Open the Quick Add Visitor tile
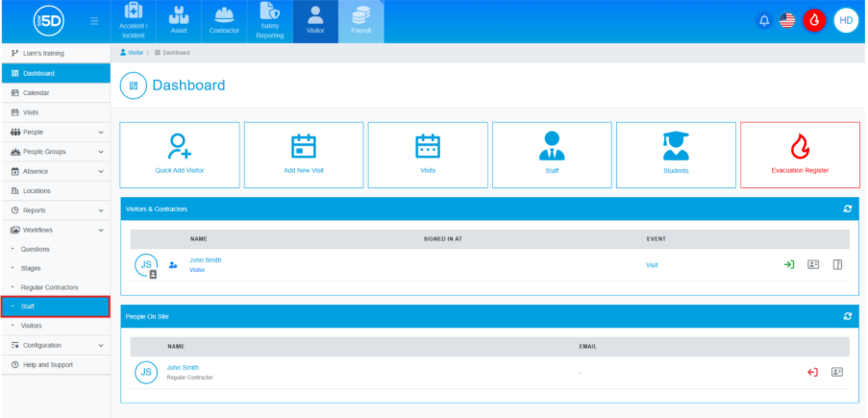868x418 pixels. tap(180, 154)
